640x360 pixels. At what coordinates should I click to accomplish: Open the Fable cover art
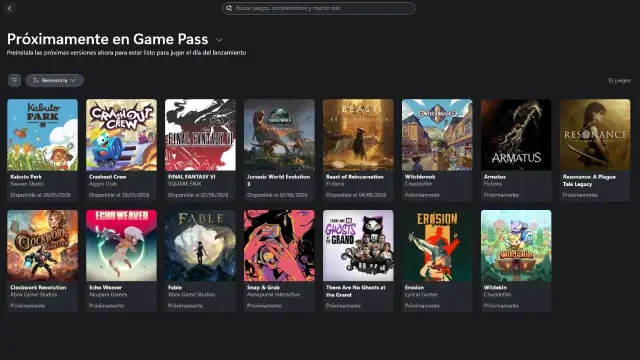click(200, 246)
